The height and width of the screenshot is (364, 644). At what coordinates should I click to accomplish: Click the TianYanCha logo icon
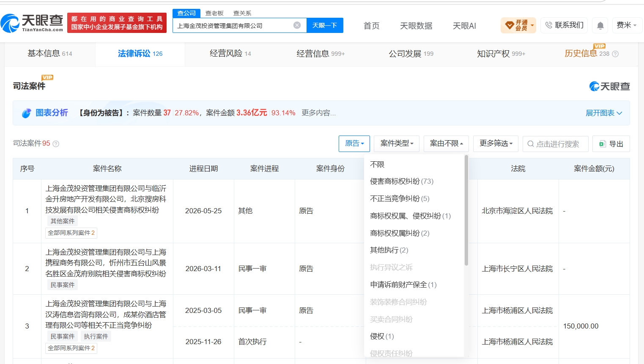click(x=10, y=23)
